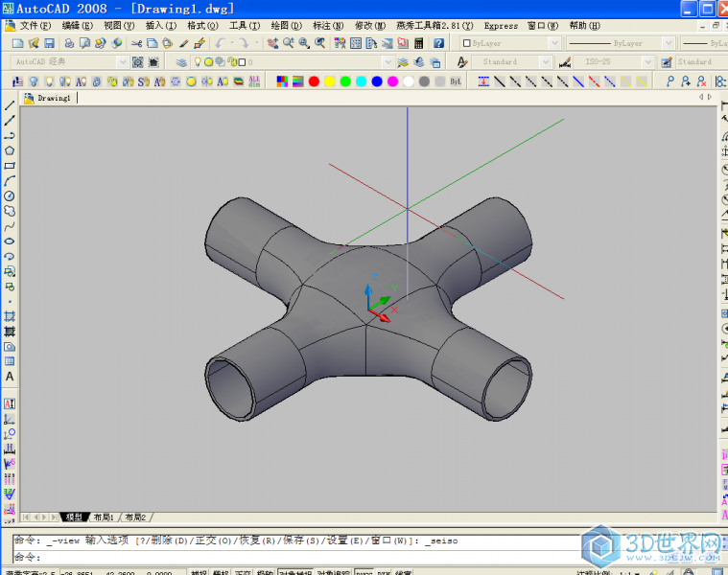Screen dimensions: 728x575
Task: Toggle 正交 ortho mode in status bar
Action: (243, 572)
